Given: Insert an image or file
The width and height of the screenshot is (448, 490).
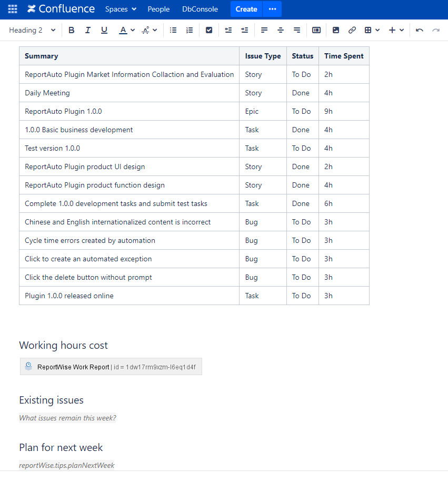Looking at the screenshot, I should click(x=336, y=30).
